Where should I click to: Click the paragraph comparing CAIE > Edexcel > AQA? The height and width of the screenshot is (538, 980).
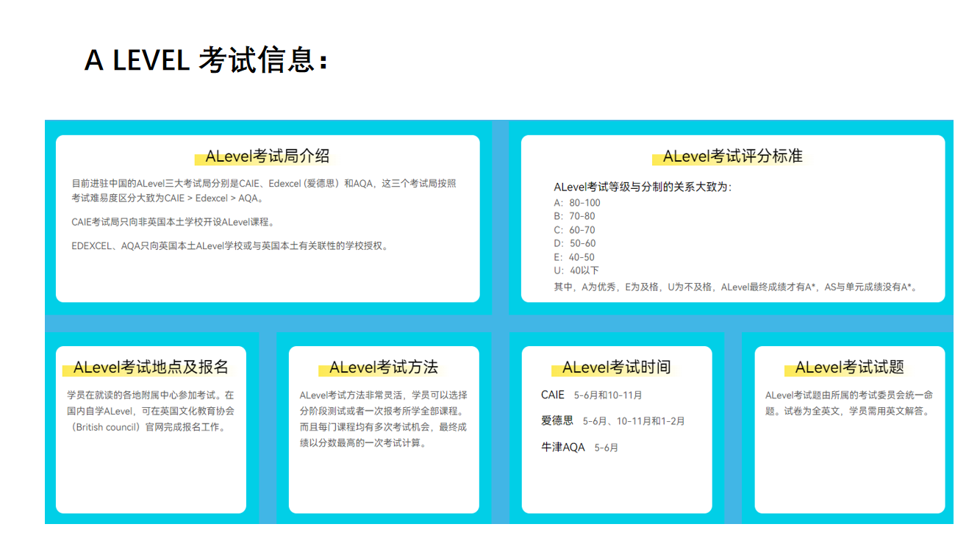264,191
